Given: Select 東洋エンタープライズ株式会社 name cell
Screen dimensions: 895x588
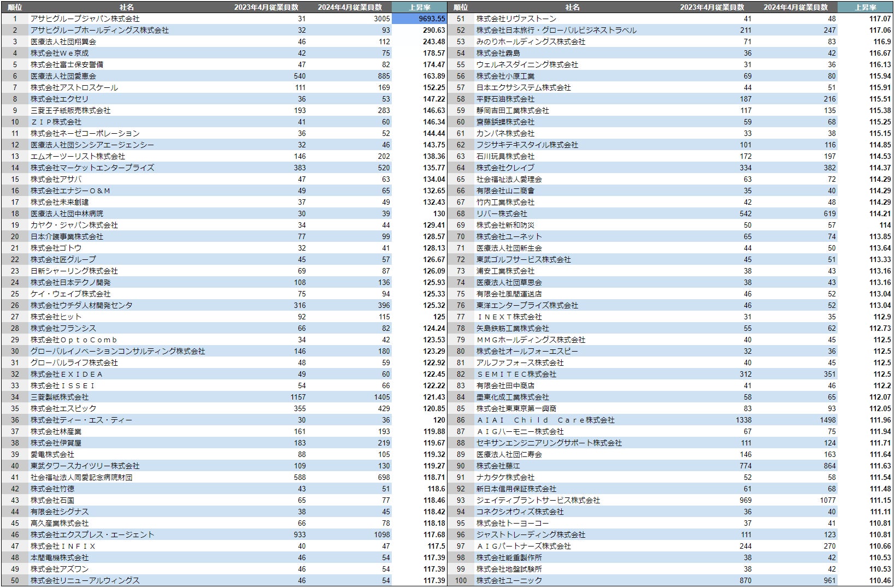Looking at the screenshot, I should point(527,305).
